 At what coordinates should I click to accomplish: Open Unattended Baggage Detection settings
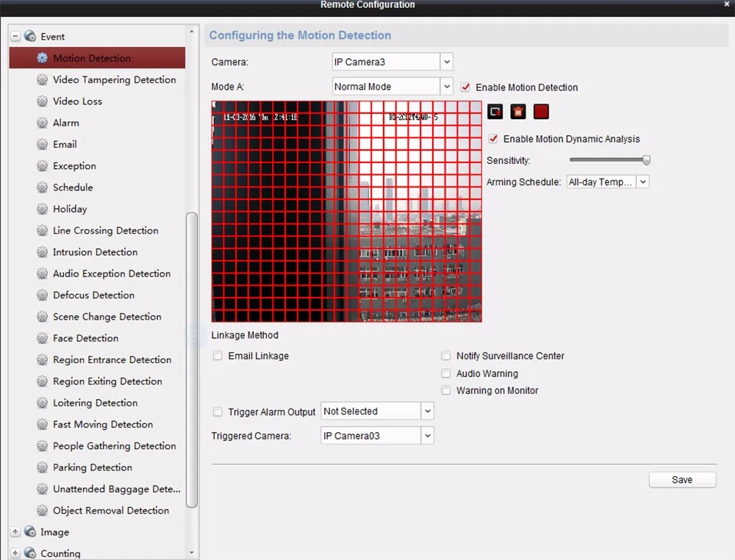tap(117, 489)
